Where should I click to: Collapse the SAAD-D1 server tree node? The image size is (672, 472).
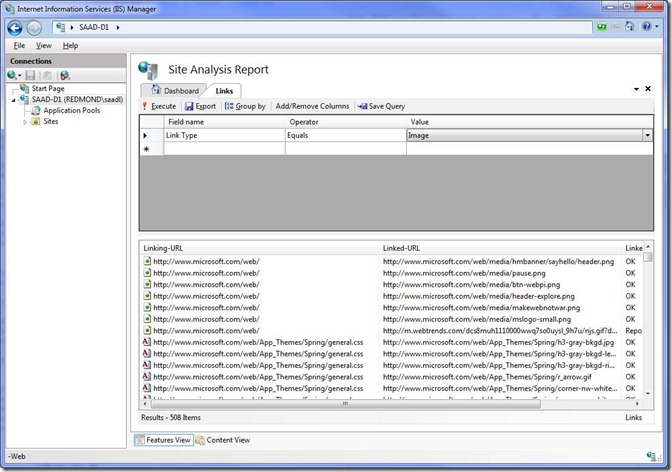point(14,100)
